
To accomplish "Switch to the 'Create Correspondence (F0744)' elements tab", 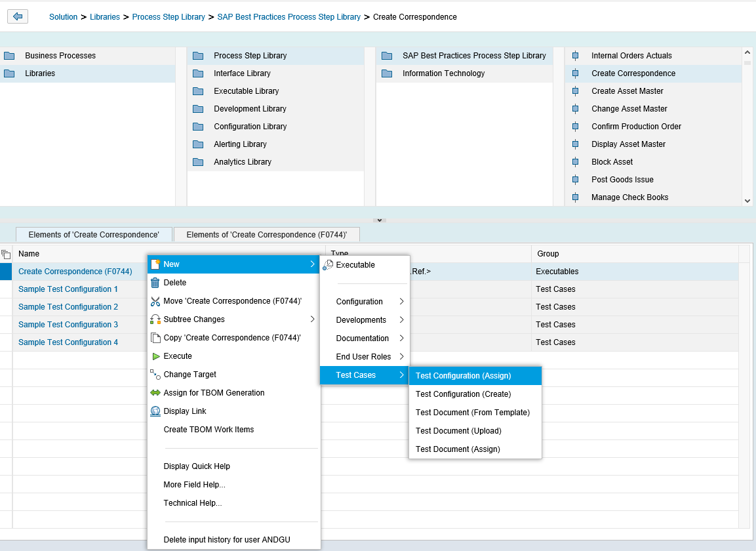I will (x=266, y=235).
